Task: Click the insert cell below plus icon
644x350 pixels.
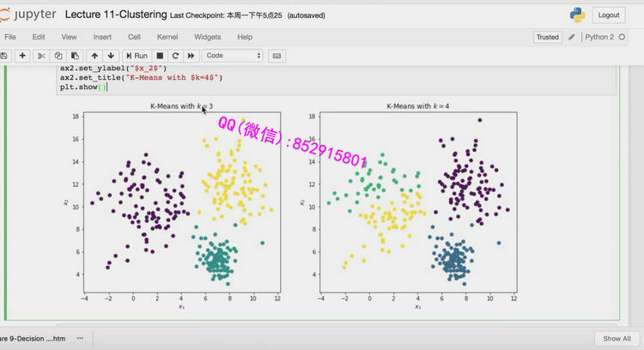Action: [22, 56]
